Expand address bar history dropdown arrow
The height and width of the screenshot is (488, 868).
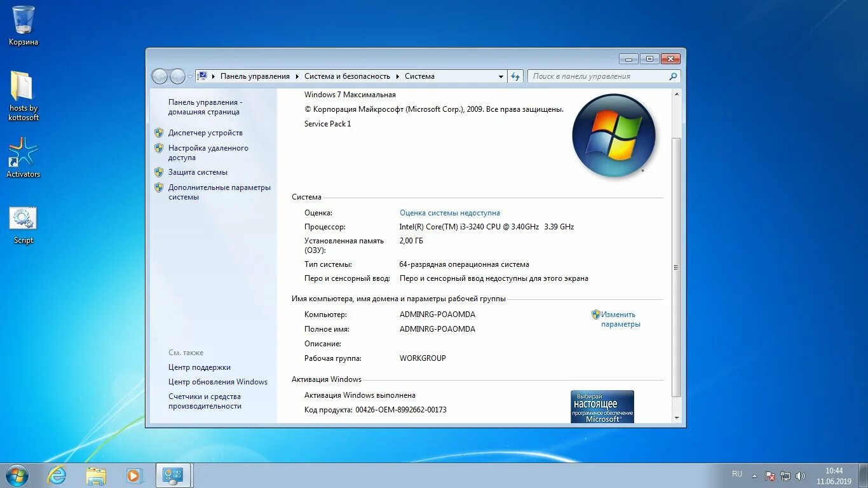pyautogui.click(x=501, y=76)
